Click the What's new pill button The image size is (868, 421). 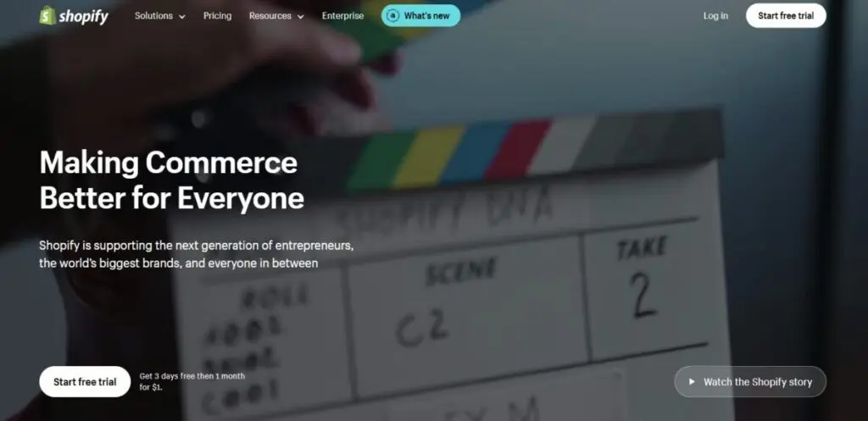420,15
